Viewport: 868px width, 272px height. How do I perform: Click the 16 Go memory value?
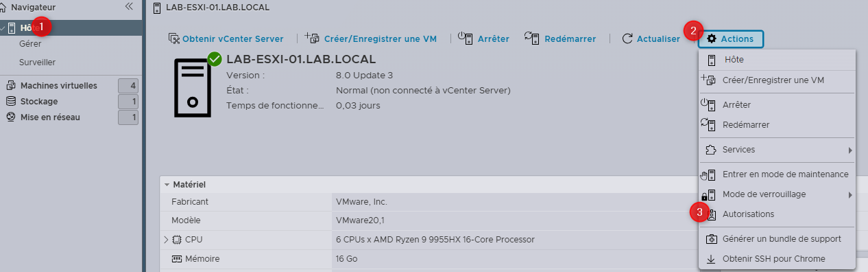(346, 259)
